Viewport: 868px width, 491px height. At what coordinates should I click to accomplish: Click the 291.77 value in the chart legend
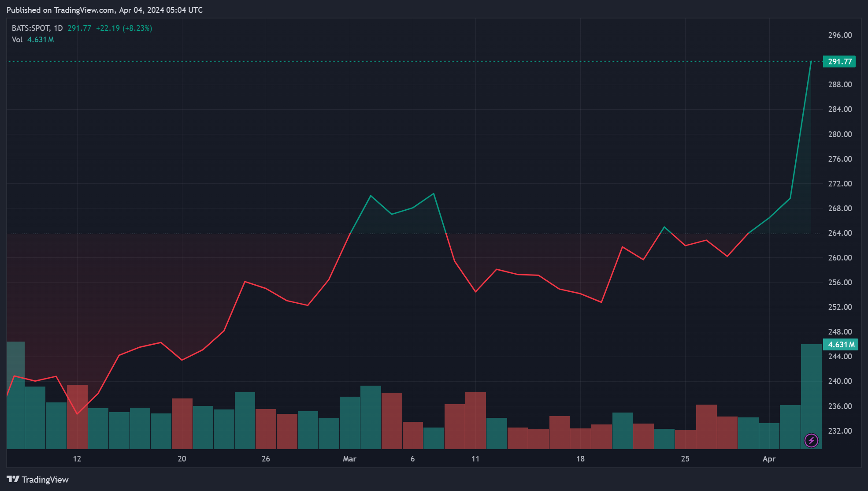coord(79,28)
